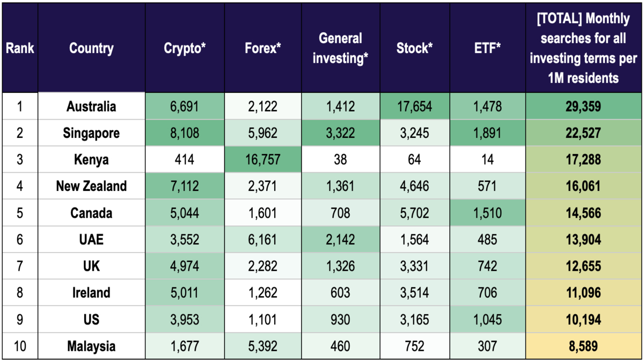
Task: Select Singapore's Crypto value 8,108
Action: point(185,133)
